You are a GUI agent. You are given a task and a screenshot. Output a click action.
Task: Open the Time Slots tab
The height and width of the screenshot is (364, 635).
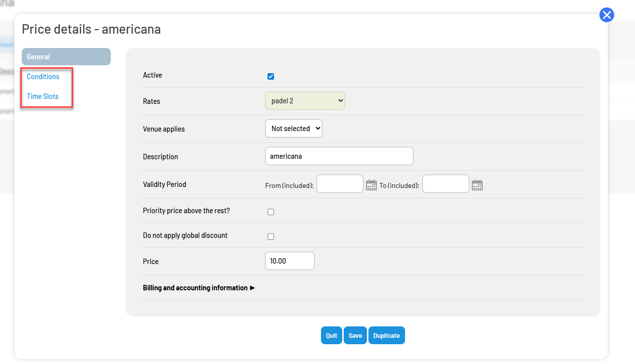pos(43,96)
